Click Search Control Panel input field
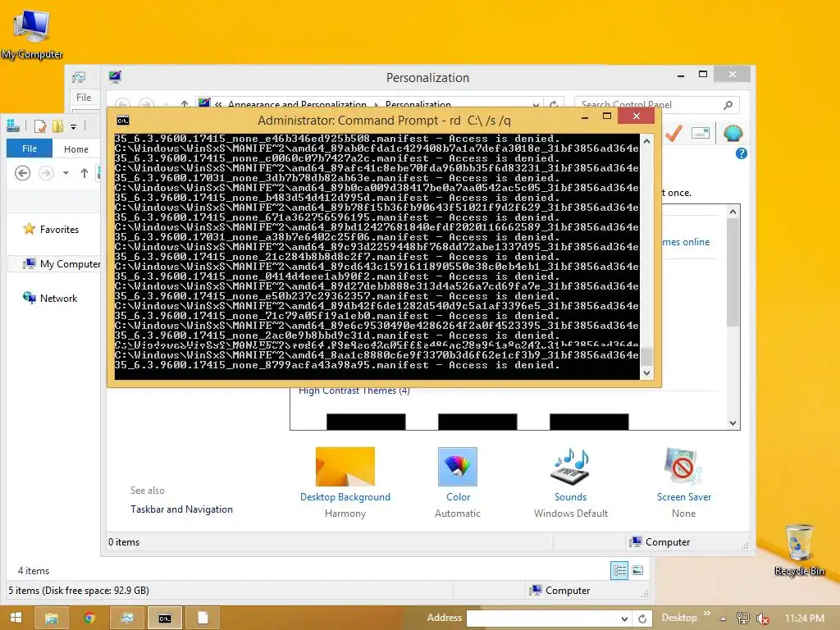840x630 pixels. (648, 104)
